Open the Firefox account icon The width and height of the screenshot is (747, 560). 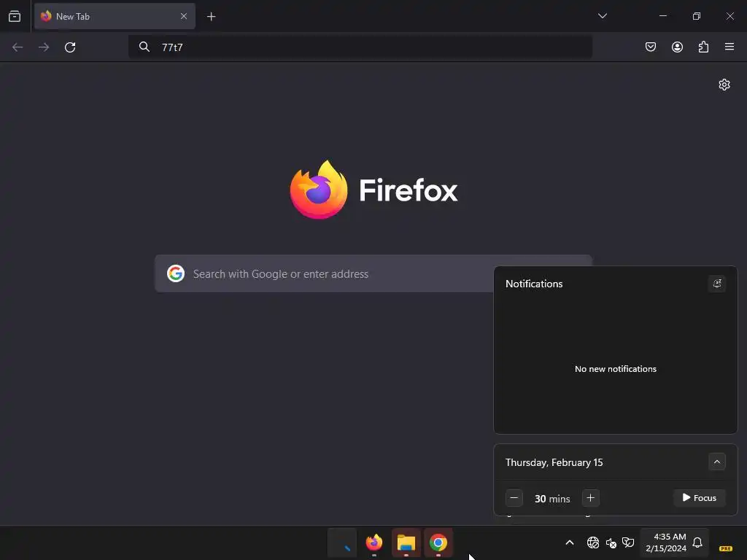coord(677,47)
